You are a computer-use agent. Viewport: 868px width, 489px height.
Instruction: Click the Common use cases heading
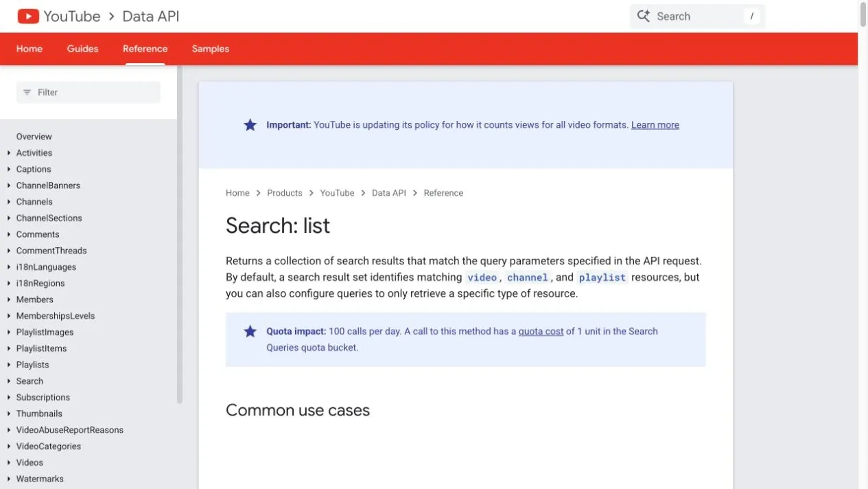point(298,410)
